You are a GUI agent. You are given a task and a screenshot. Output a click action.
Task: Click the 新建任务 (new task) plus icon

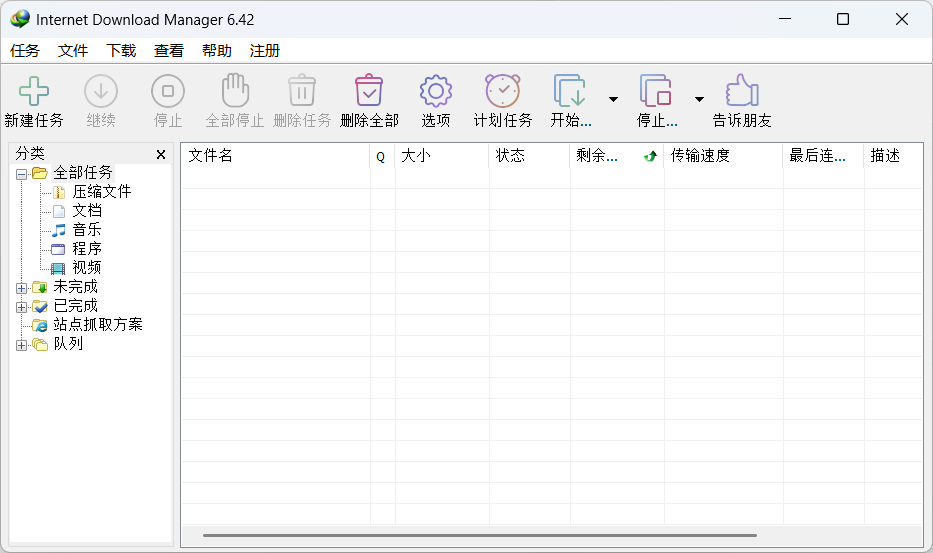point(34,92)
